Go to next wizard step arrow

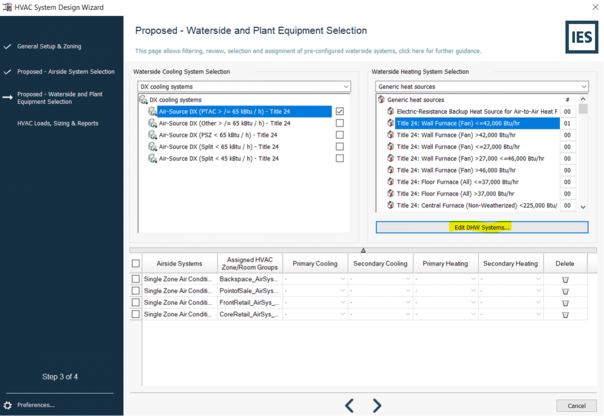[377, 405]
